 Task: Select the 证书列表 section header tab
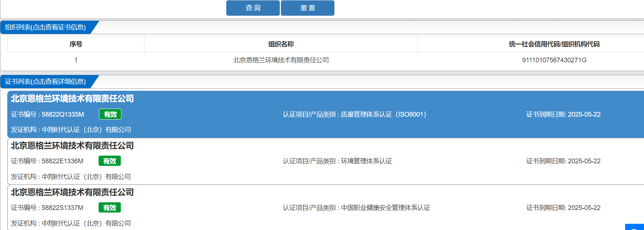click(45, 82)
